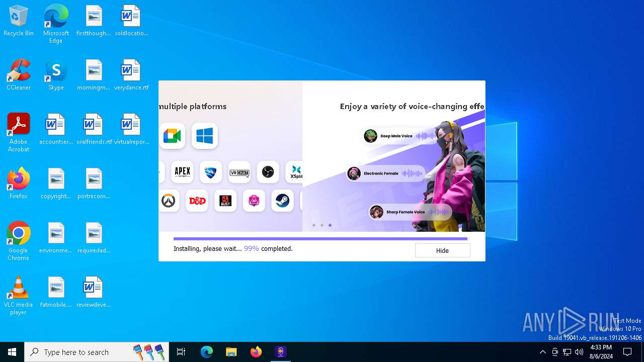Screen dimensions: 644x362
Task: Select the Sharp Female Voice card
Action: [x=410, y=212]
